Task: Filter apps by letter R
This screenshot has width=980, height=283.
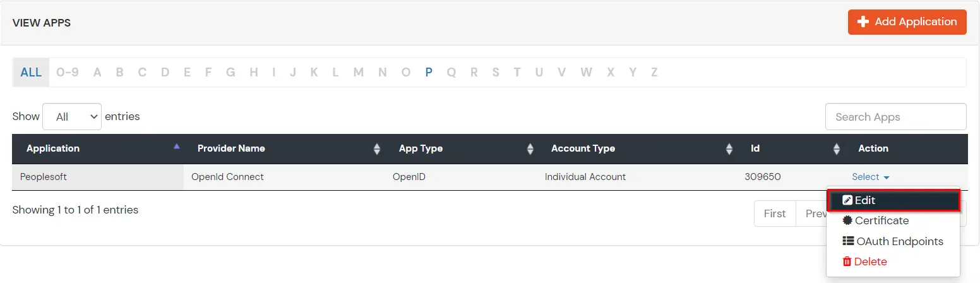Action: point(474,72)
